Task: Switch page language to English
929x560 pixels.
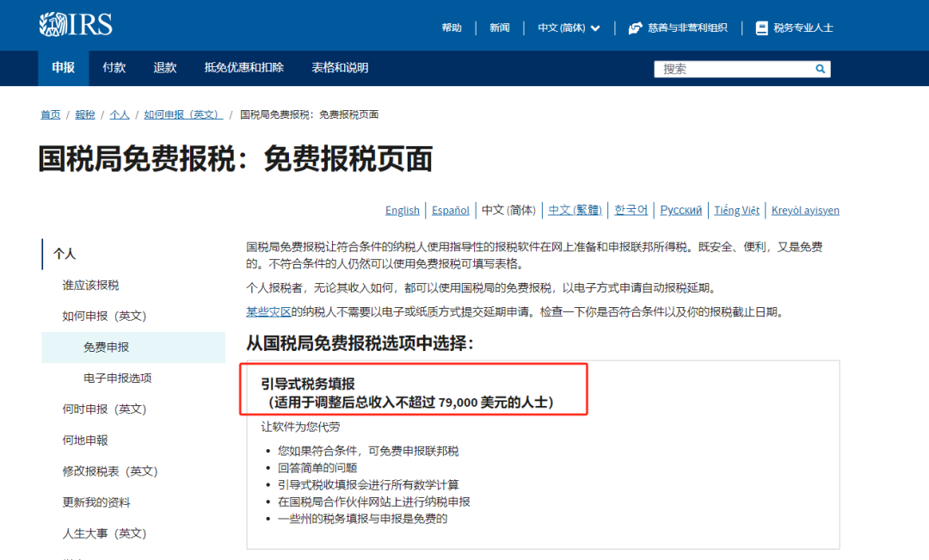Action: (403, 211)
